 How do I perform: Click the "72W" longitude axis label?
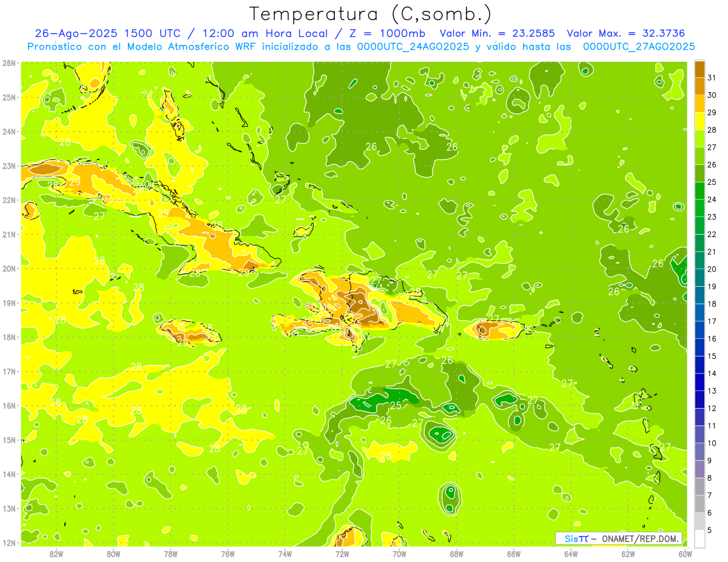pyautogui.click(x=342, y=554)
